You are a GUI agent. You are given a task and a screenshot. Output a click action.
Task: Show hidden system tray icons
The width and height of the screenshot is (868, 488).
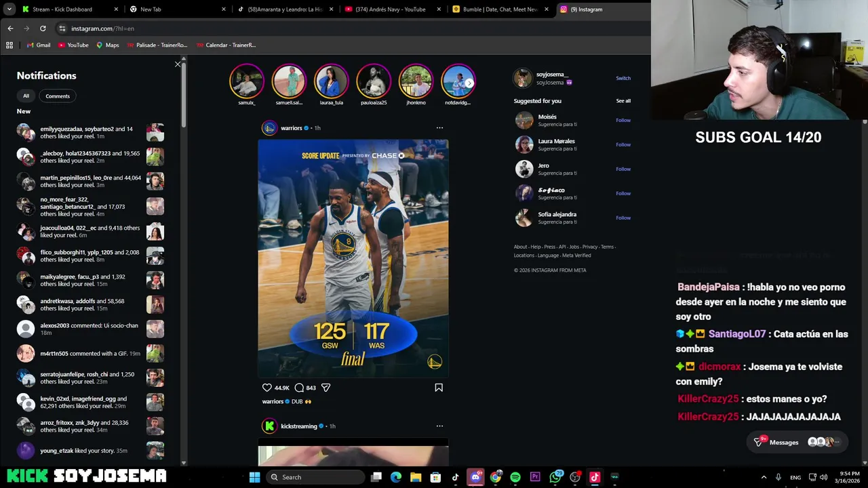[764, 477]
